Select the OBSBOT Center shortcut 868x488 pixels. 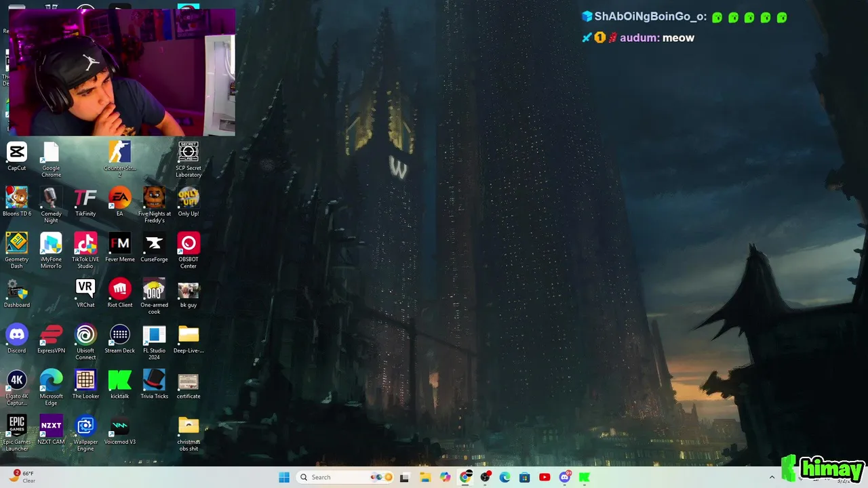click(x=189, y=251)
